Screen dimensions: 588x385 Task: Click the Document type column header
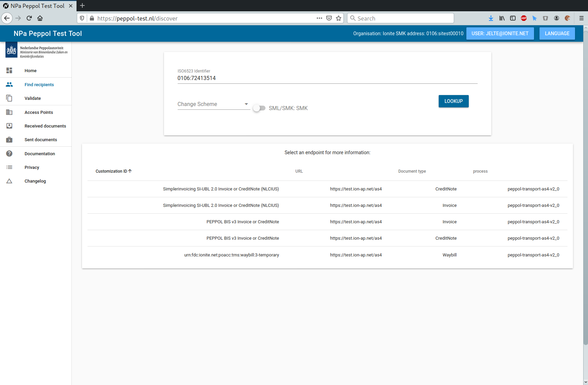[412, 171]
